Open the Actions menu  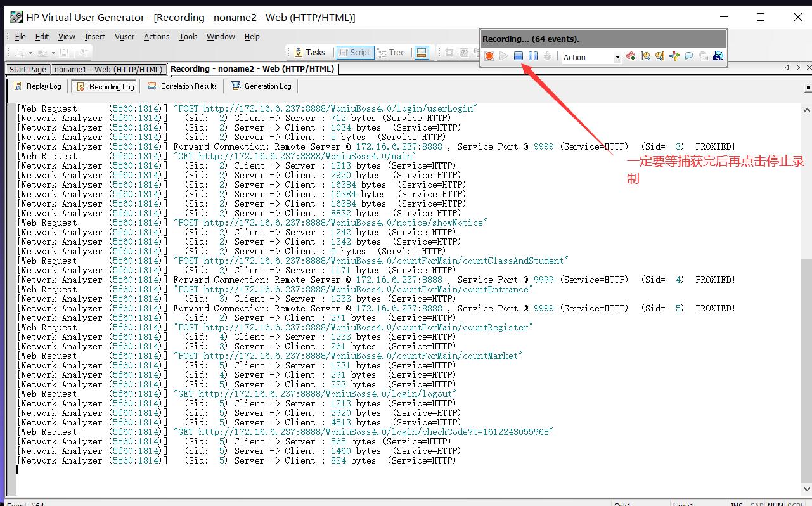pos(157,37)
